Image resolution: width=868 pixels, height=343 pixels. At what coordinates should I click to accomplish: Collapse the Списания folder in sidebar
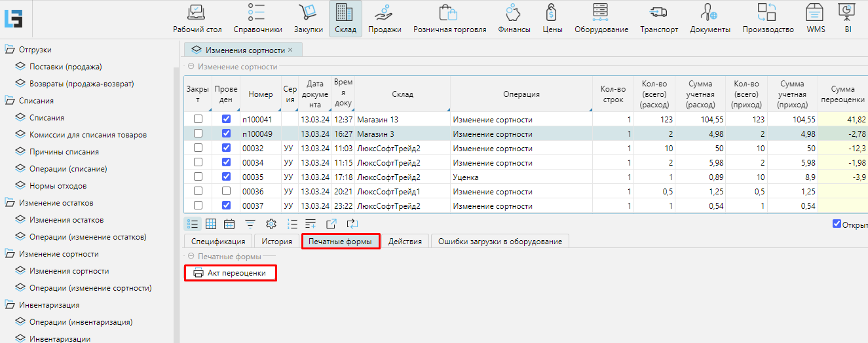(x=10, y=101)
